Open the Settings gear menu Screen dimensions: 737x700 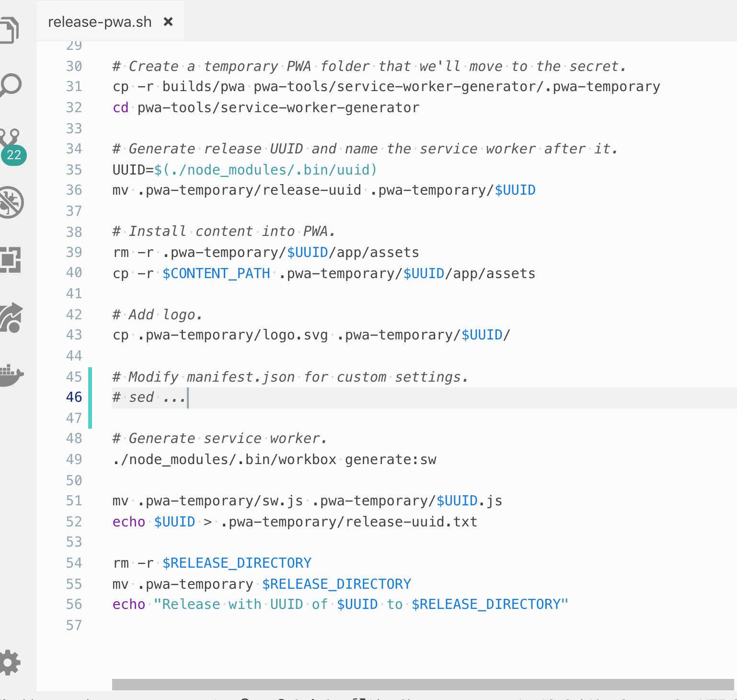click(11, 663)
